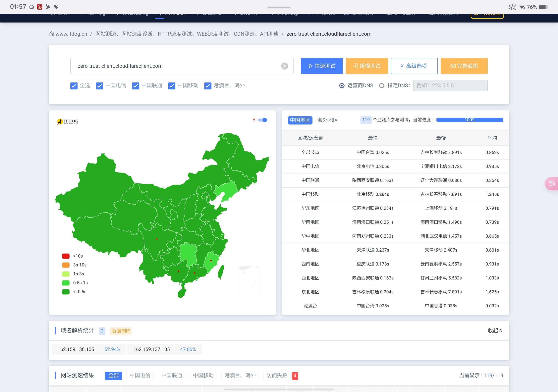Filter results by 中国电信 tab
The image size is (558, 392).
point(140,375)
